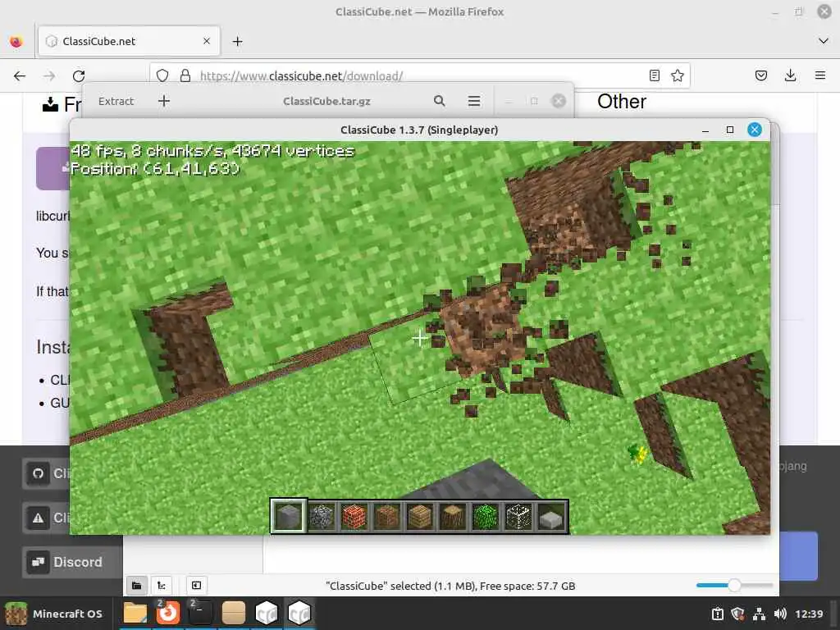The width and height of the screenshot is (840, 630).
Task: Toggle sidebar in file manager status bar
Action: click(x=197, y=586)
